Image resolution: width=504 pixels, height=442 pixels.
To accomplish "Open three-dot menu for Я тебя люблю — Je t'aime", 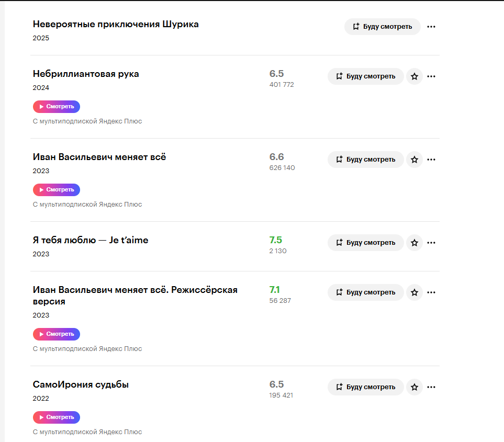I will click(431, 243).
